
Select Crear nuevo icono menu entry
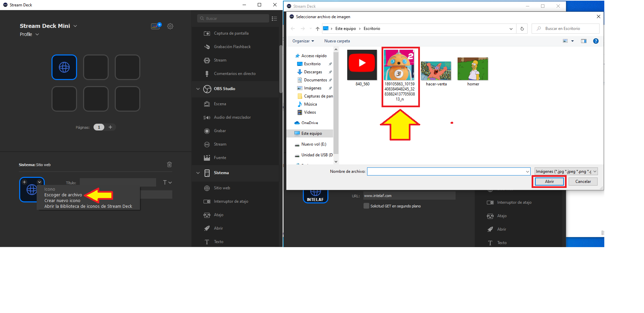pos(62,201)
